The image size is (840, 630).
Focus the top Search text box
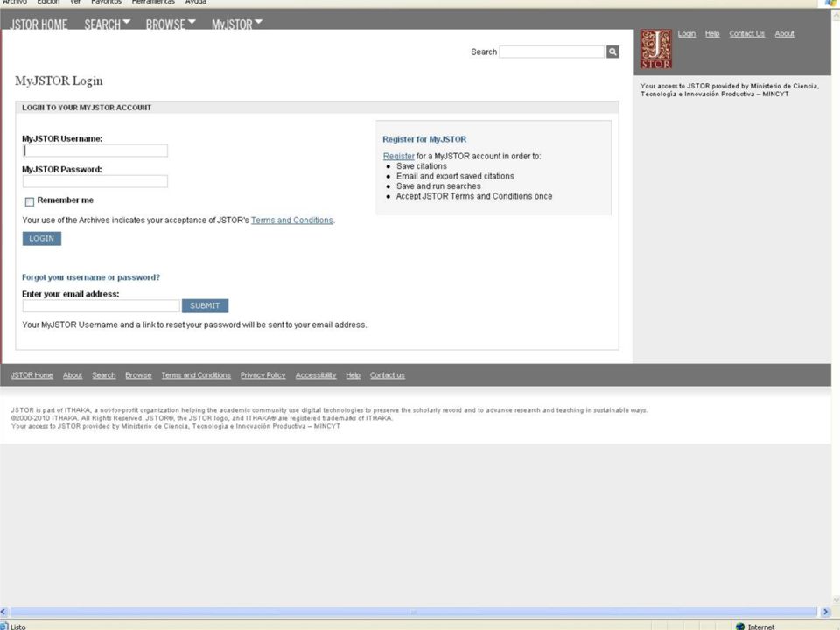click(x=552, y=52)
